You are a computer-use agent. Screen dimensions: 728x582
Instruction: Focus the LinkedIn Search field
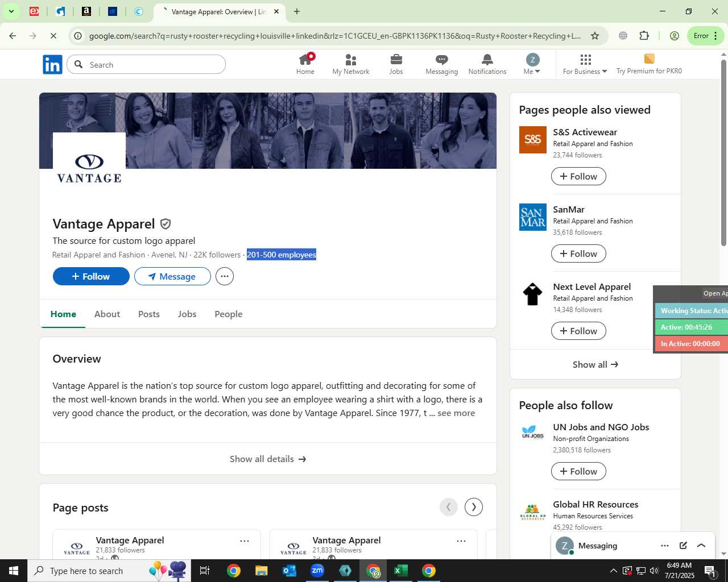146,65
